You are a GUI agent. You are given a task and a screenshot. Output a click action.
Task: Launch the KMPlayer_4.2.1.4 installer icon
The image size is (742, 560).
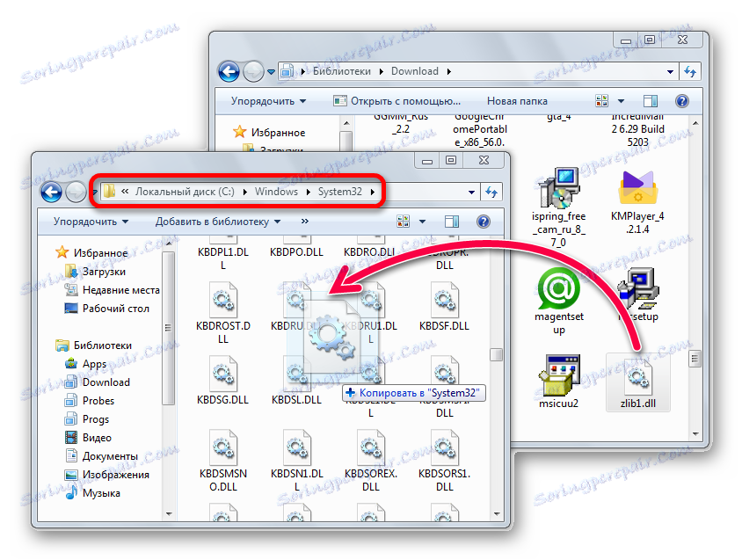638,188
